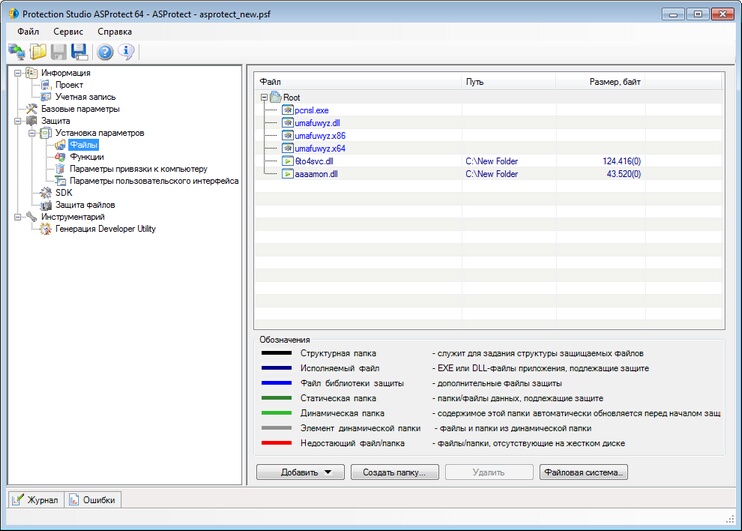Click the Root folder icon
This screenshot has width=742, height=531.
(x=275, y=97)
